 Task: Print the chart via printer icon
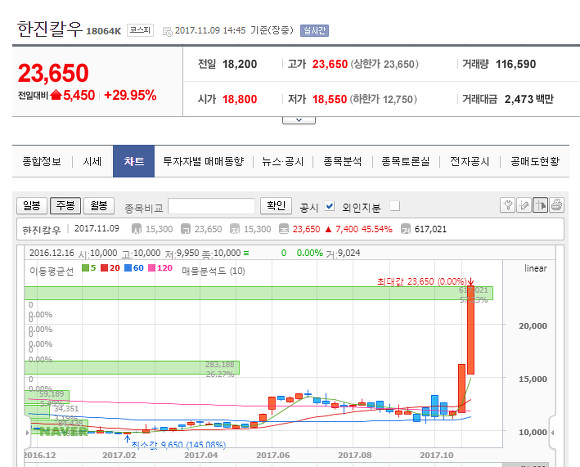pyautogui.click(x=556, y=205)
